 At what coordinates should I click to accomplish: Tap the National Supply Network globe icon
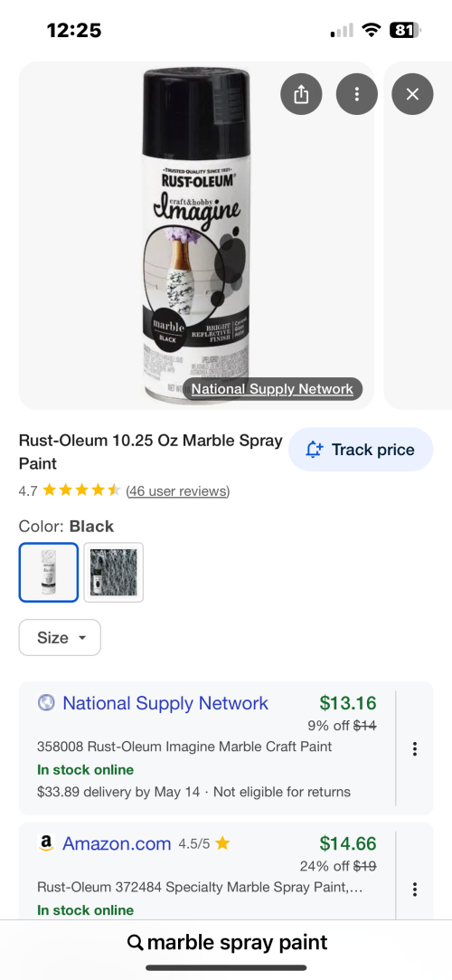(46, 703)
